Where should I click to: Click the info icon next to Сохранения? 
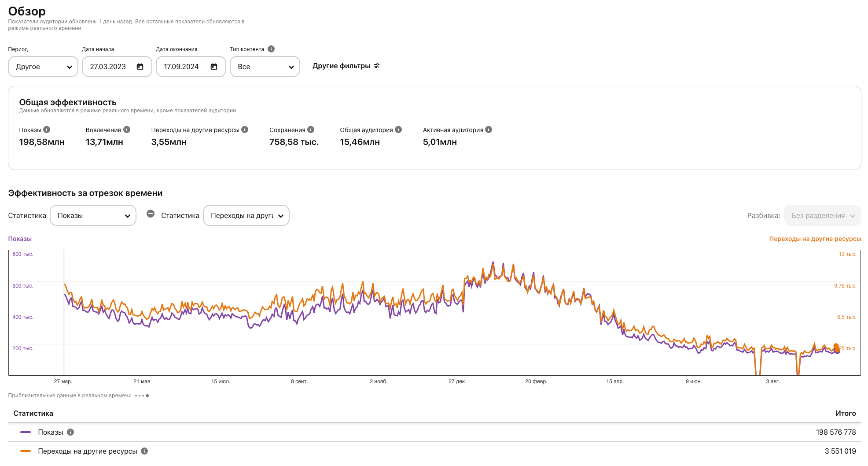coord(311,129)
